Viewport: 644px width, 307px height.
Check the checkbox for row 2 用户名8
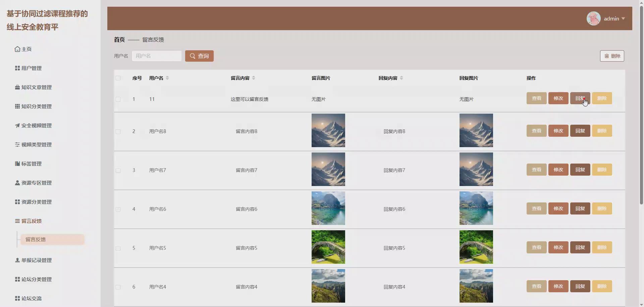118,131
